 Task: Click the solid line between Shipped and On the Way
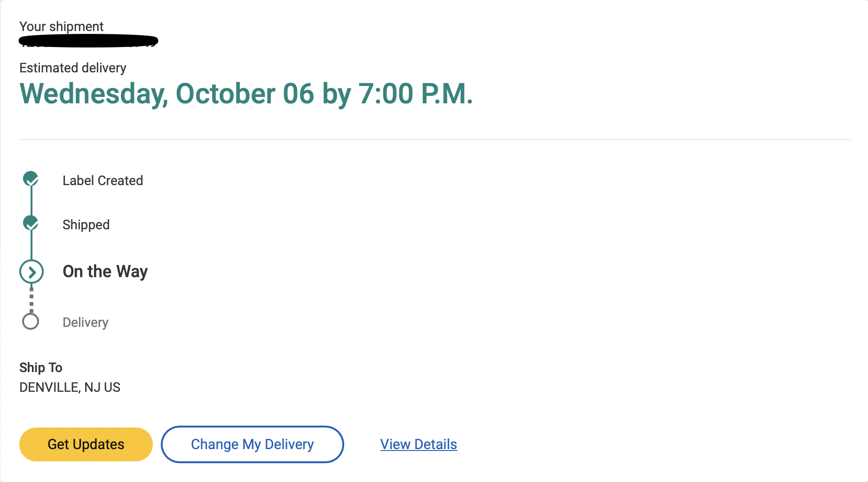click(x=32, y=245)
